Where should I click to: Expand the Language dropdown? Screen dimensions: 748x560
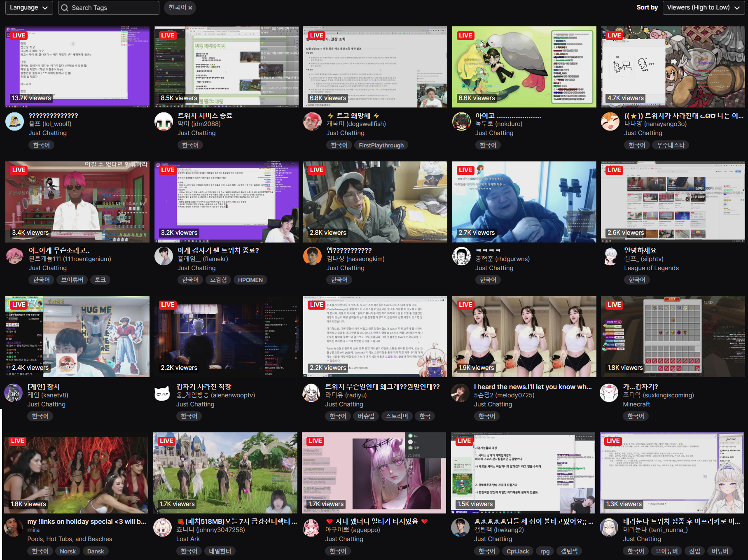coord(29,8)
